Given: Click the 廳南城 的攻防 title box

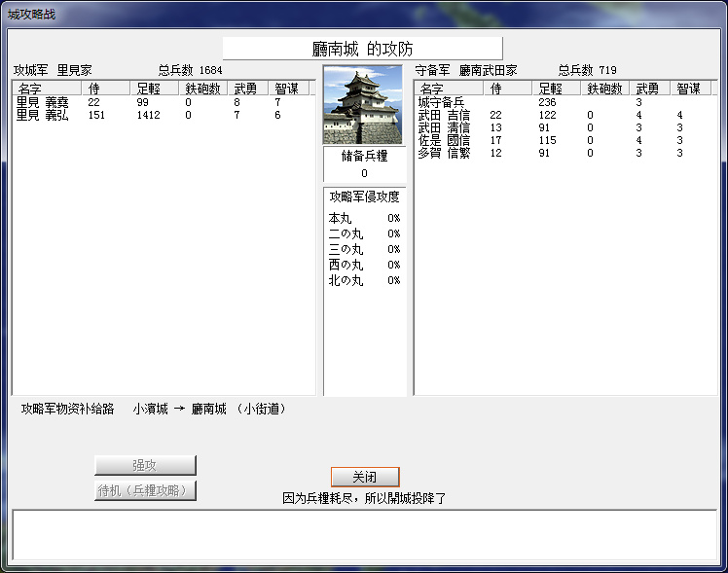Looking at the screenshot, I should pos(363,49).
